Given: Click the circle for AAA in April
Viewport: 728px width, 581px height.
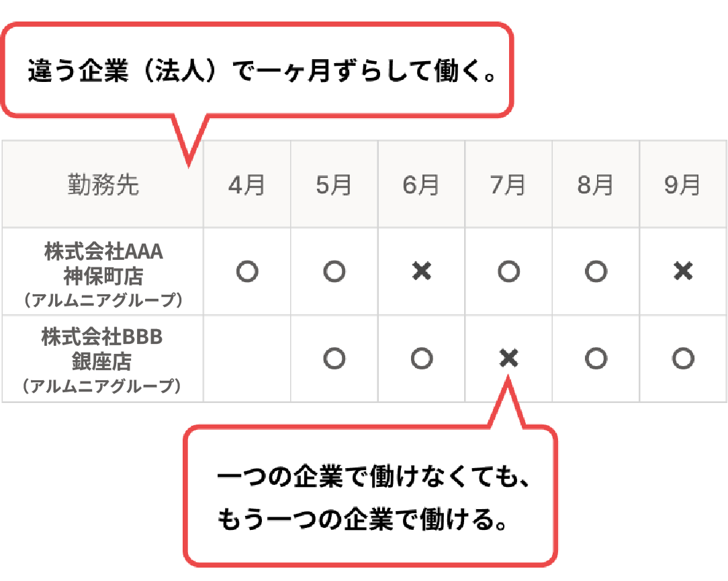Looking at the screenshot, I should coord(247,271).
